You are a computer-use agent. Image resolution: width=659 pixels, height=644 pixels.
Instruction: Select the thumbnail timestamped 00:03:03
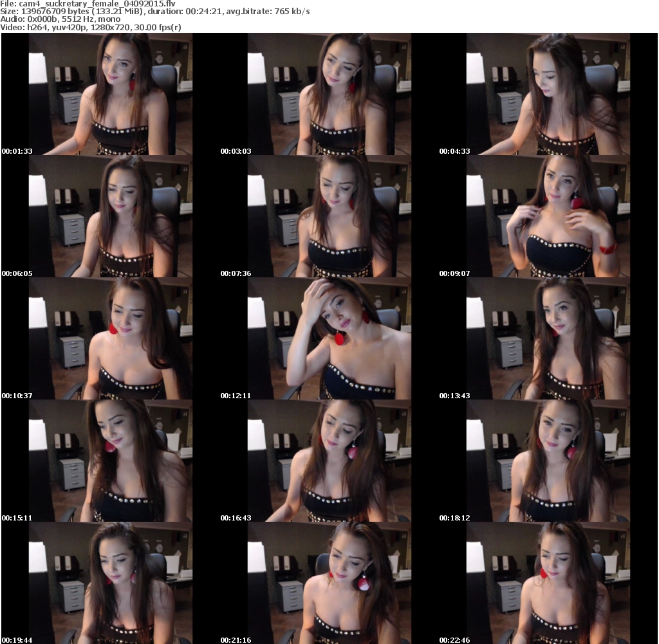[x=329, y=95]
